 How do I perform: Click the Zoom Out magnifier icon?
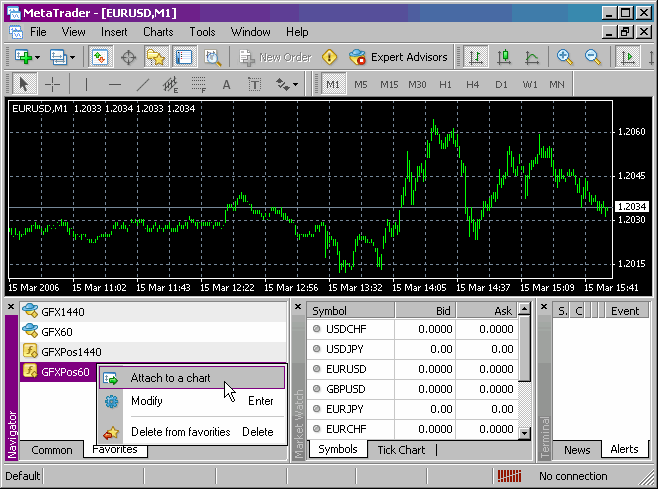[593, 57]
